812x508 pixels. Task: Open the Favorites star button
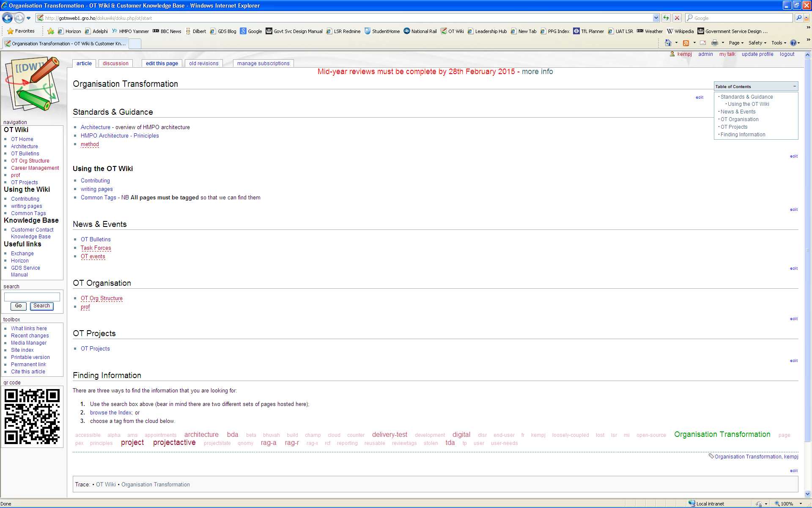click(x=21, y=31)
